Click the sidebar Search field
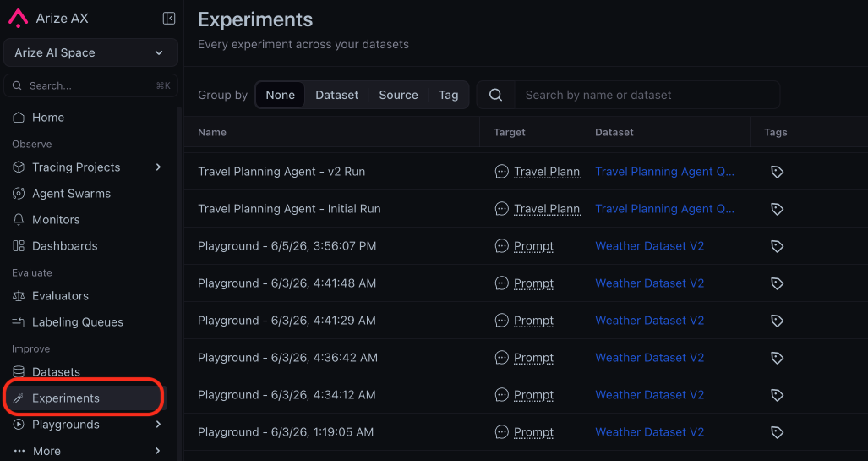The height and width of the screenshot is (461, 868). click(90, 85)
